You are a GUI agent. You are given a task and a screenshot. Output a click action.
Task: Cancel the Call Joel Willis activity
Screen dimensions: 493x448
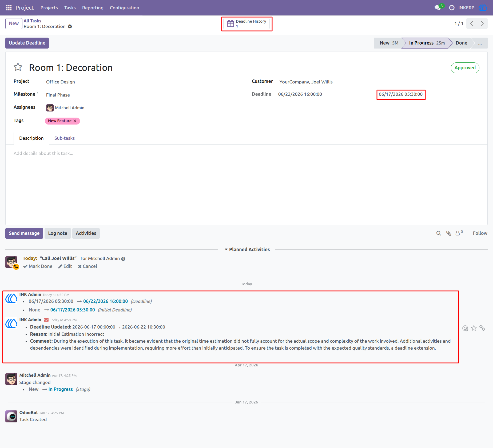[88, 266]
